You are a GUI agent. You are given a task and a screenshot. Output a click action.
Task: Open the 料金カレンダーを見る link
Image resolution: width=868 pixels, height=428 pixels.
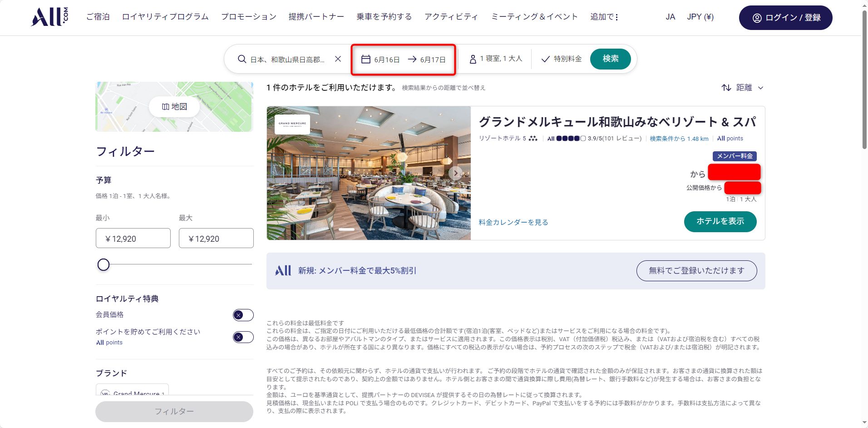point(513,222)
